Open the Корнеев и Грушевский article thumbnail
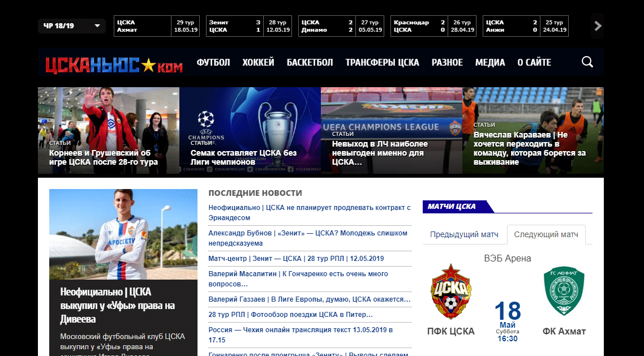The height and width of the screenshot is (356, 644). 109,130
